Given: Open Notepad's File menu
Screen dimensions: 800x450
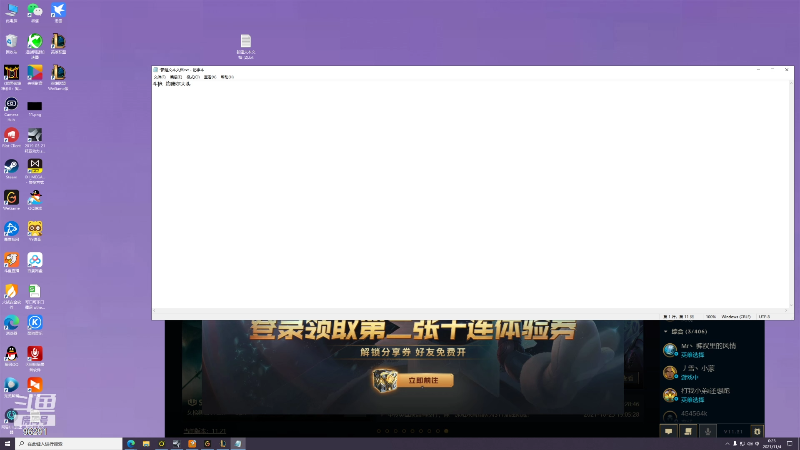Looking at the screenshot, I should pos(159,77).
